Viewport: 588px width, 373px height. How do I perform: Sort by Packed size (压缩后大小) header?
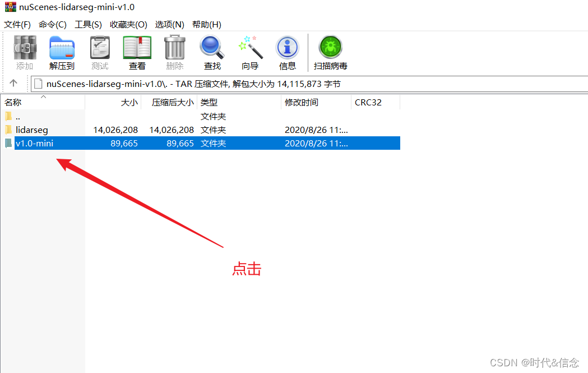point(169,103)
